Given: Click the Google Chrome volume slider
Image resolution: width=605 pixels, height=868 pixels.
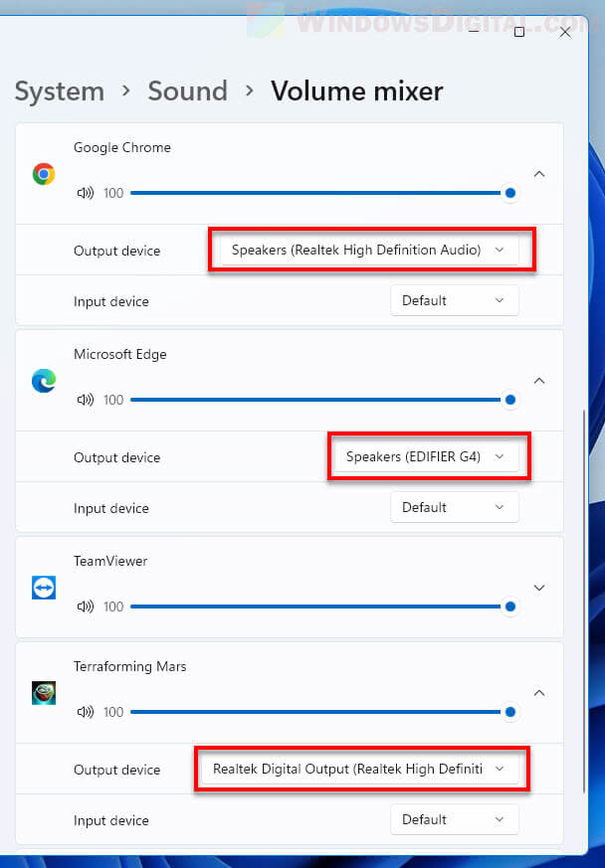Looking at the screenshot, I should click(323, 193).
